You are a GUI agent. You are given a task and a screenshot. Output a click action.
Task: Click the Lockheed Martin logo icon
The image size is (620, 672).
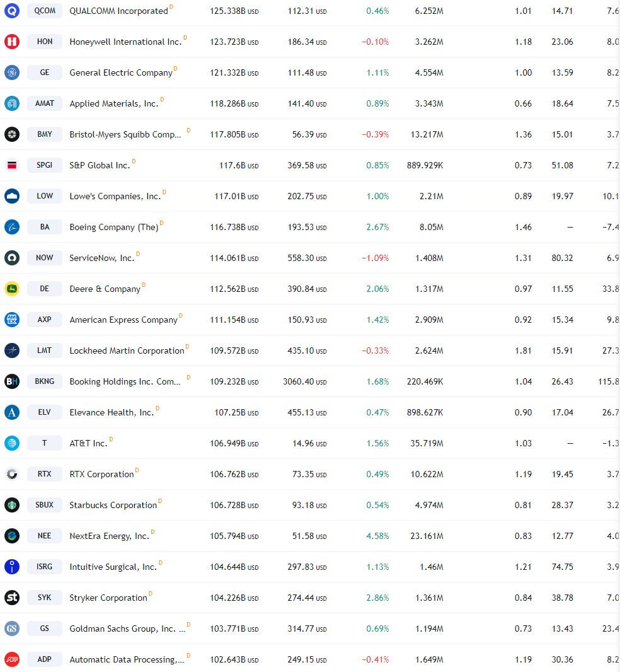(12, 350)
